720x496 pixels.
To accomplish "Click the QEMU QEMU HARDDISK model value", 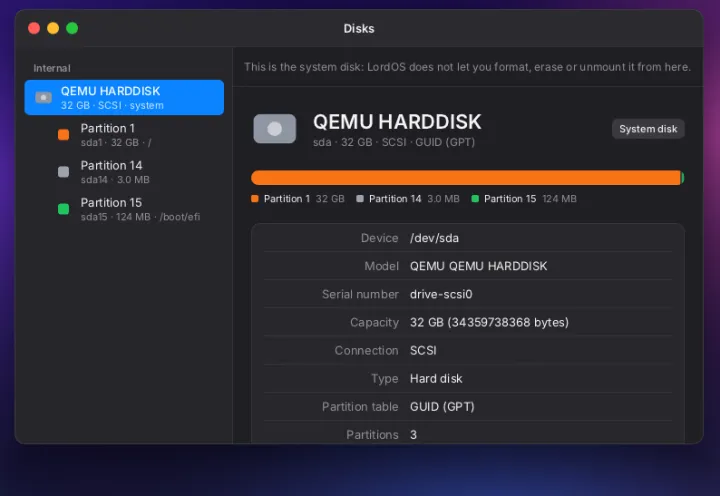I will [x=478, y=266].
